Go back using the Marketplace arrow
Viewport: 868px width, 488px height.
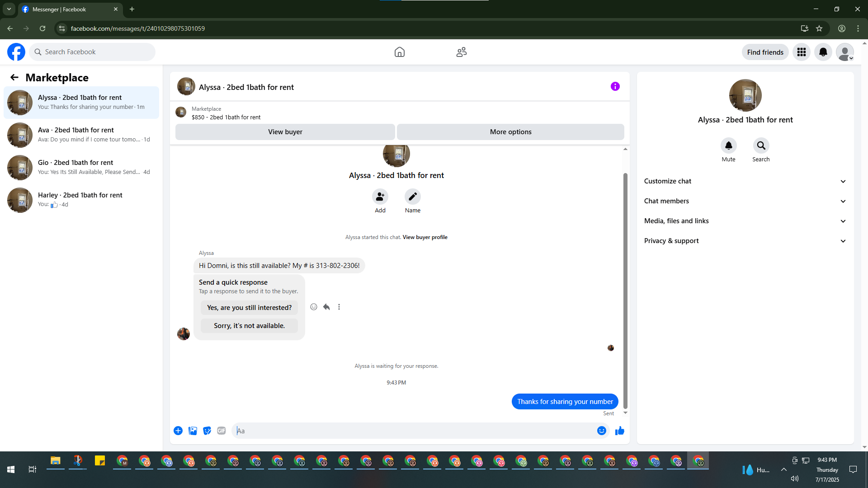14,77
